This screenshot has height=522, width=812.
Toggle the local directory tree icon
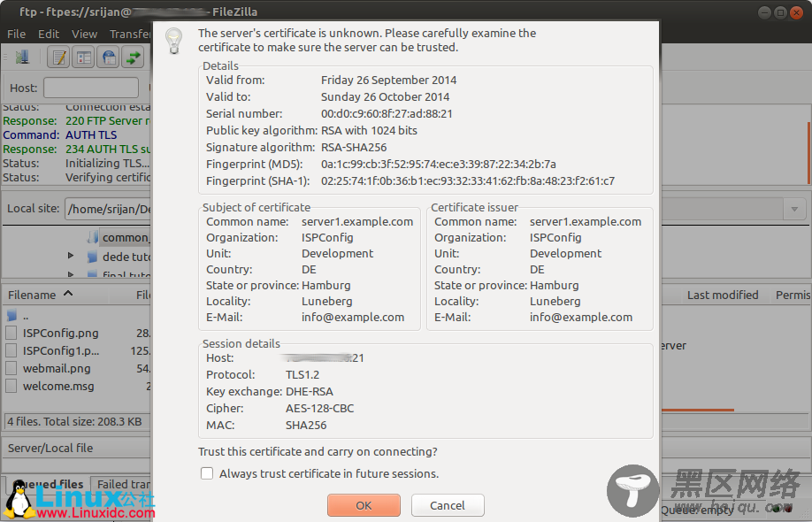(x=83, y=57)
